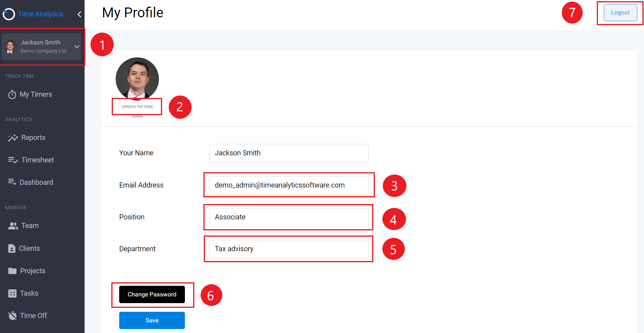Click the Update Picture link
This screenshot has width=644, height=333.
click(x=137, y=107)
